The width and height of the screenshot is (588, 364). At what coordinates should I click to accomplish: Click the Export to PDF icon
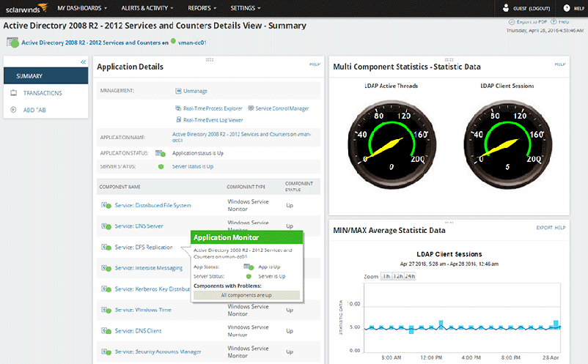(x=512, y=22)
